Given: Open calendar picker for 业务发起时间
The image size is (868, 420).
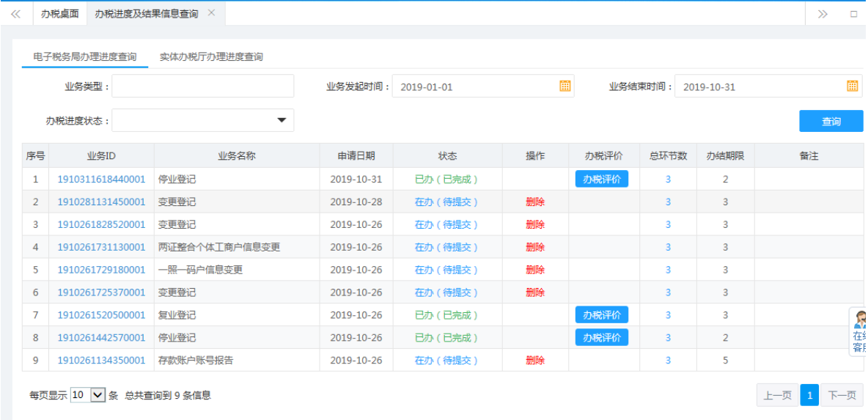Looking at the screenshot, I should pyautogui.click(x=564, y=86).
